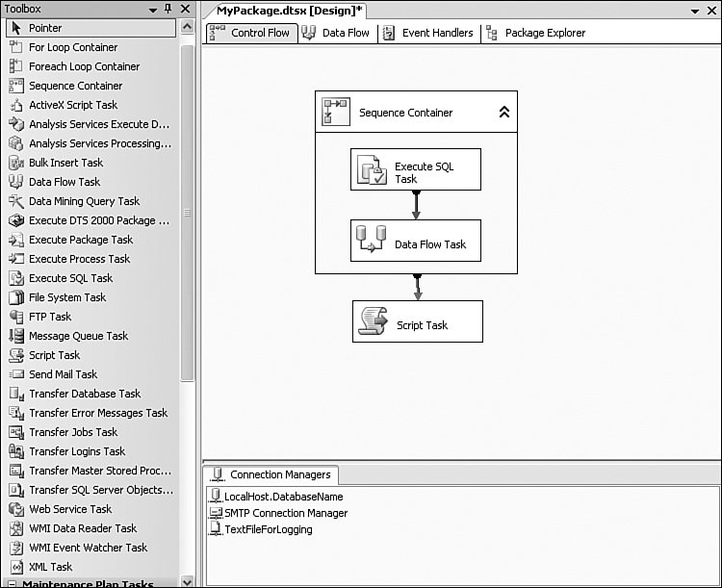Click the WMI Data Reader Task icon

[x=15, y=528]
